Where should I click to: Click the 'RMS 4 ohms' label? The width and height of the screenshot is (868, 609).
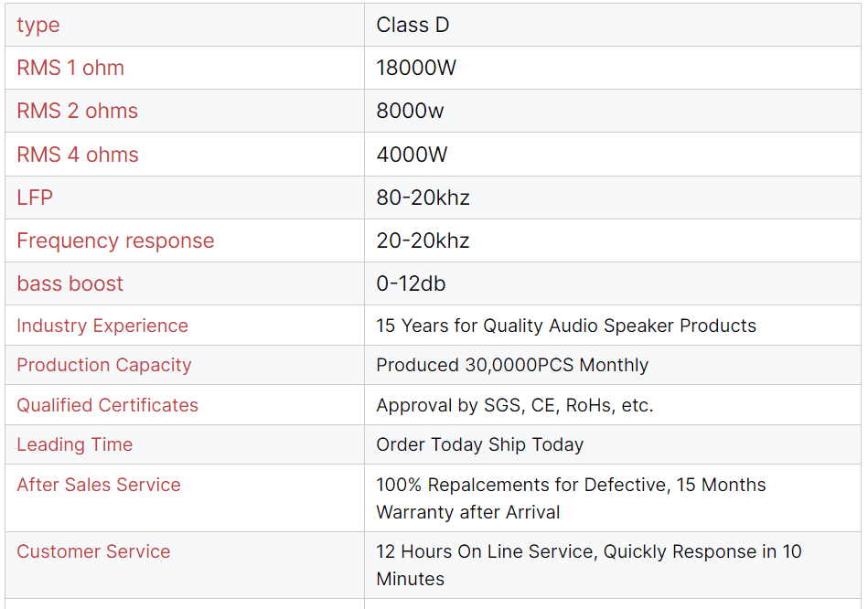click(78, 155)
